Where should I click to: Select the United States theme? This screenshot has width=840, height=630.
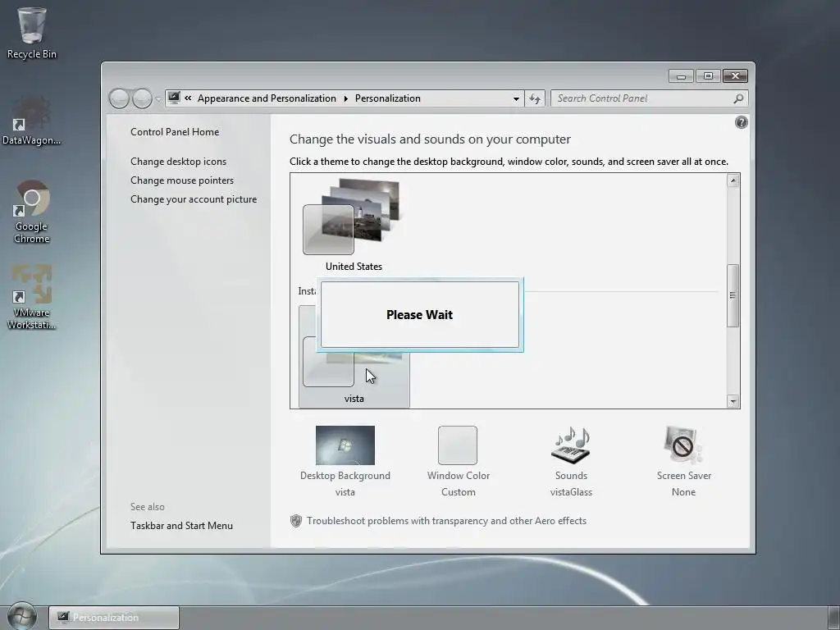353,225
